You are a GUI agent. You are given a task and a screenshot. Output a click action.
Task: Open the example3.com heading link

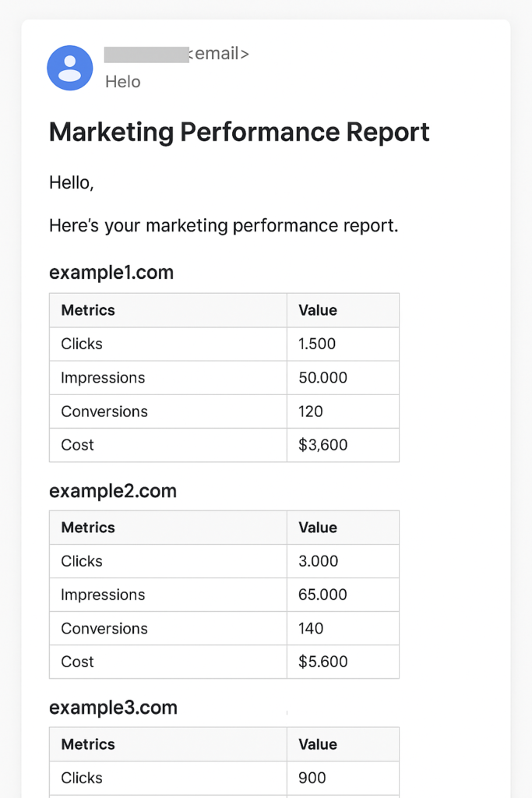114,708
